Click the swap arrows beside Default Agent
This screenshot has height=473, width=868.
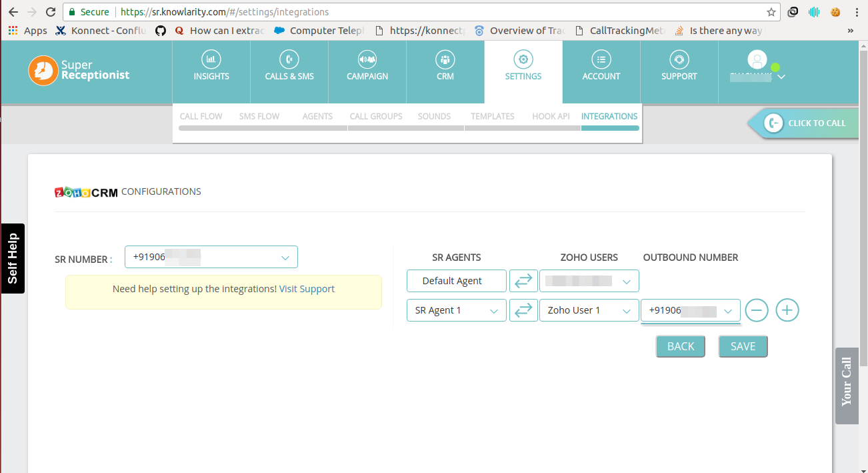pos(523,281)
